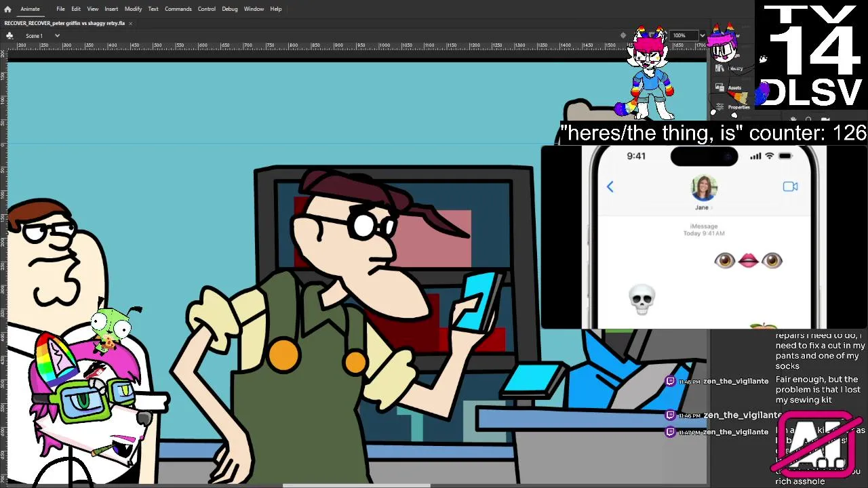Viewport: 868px width, 488px height.
Task: Click the stage's horizontal scrollbar
Action: coord(356,485)
